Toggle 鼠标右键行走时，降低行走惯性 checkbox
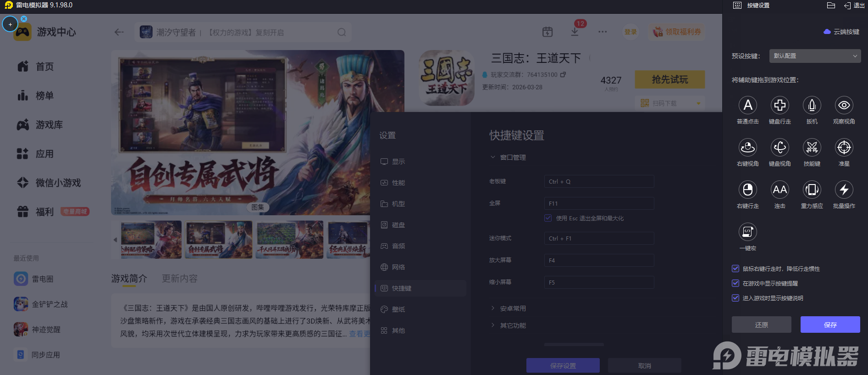Image resolution: width=868 pixels, height=375 pixels. [x=735, y=269]
